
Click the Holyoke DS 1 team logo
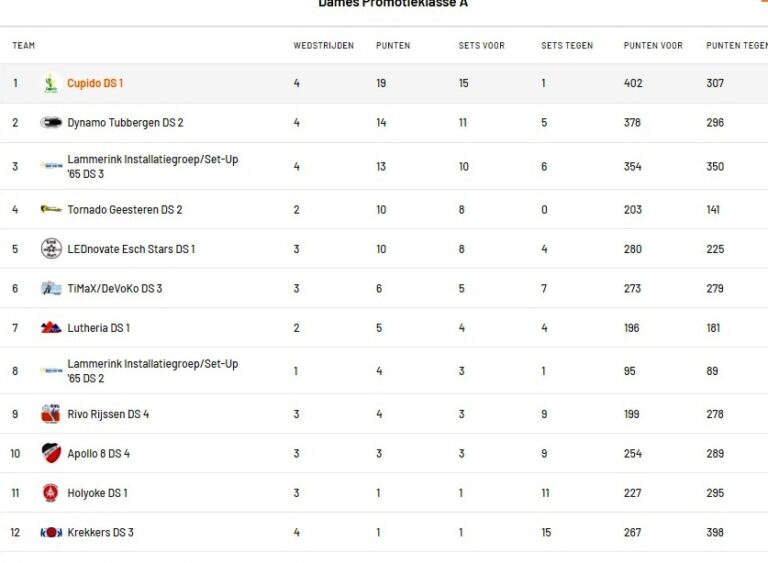pos(51,493)
